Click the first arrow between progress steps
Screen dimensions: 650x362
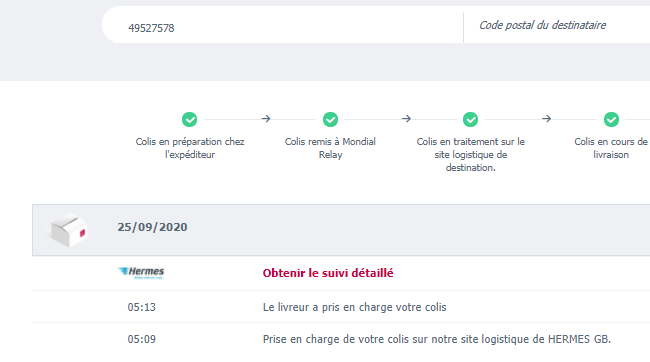coord(266,119)
